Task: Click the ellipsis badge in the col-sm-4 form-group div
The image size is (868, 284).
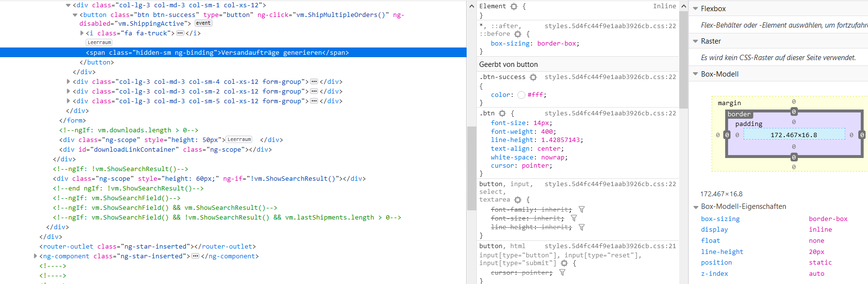Action: click(x=314, y=81)
